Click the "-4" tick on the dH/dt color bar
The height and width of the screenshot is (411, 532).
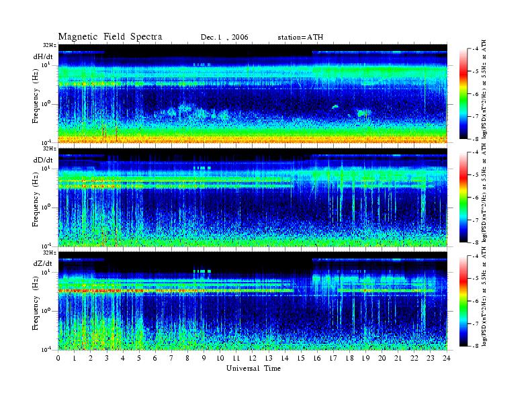tap(476, 49)
